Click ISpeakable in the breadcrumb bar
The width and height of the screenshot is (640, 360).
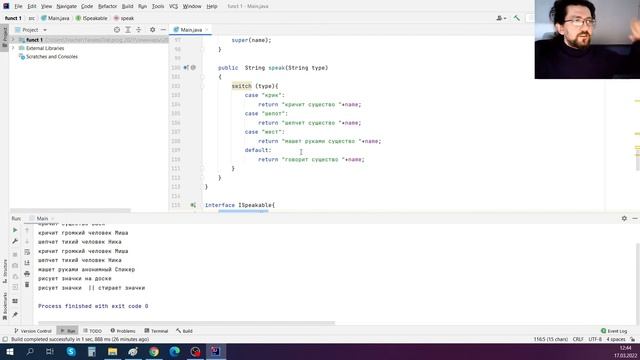tap(92, 18)
